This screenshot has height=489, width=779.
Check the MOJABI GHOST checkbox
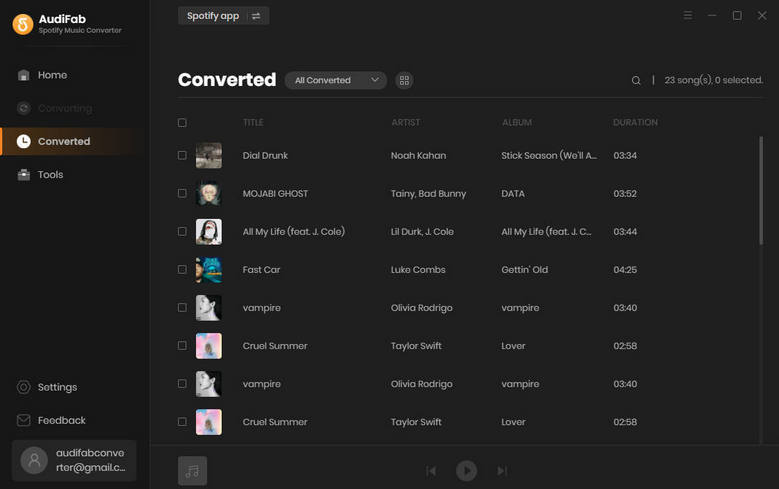tap(182, 193)
